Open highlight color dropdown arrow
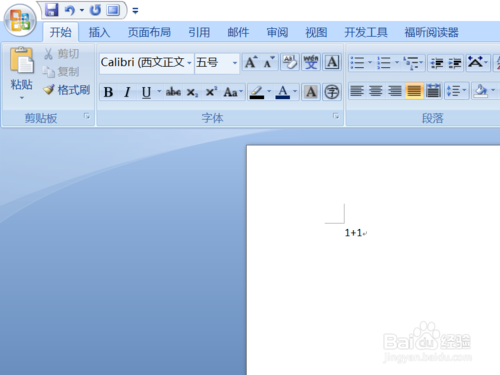500x375 pixels. coord(269,91)
